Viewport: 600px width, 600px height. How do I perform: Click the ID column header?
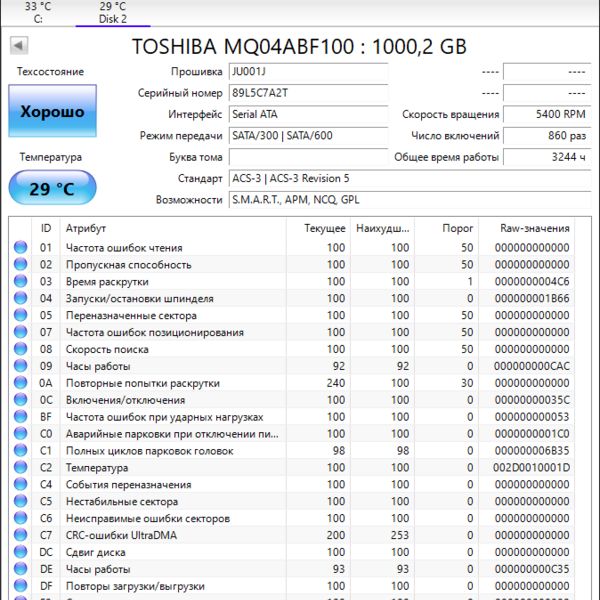46,228
